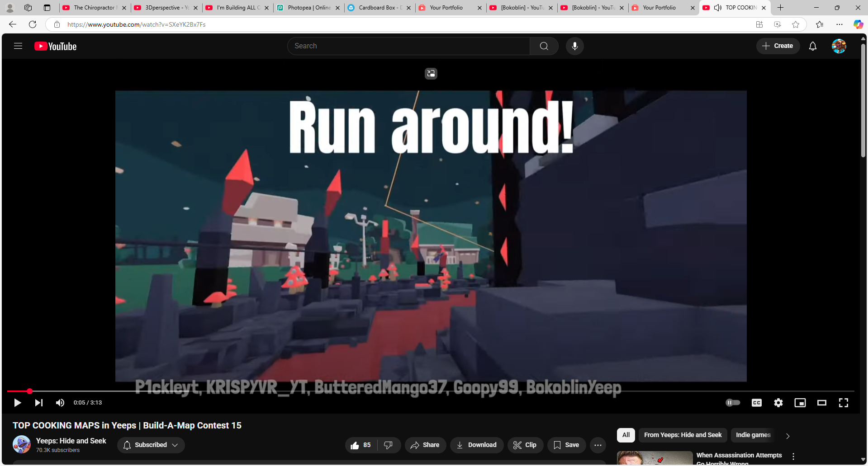
Task: Open the notifications bell
Action: (812, 46)
